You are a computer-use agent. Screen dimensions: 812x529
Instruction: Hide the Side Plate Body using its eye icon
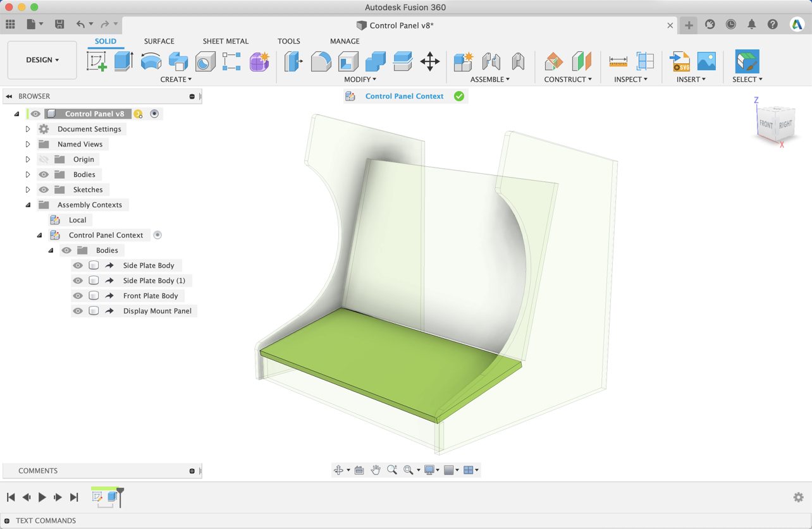(77, 265)
